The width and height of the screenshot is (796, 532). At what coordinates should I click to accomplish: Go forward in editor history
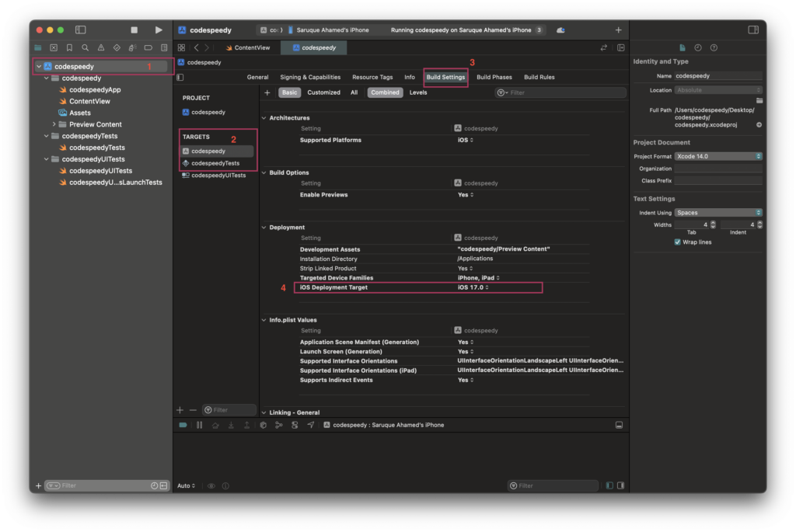[207, 47]
